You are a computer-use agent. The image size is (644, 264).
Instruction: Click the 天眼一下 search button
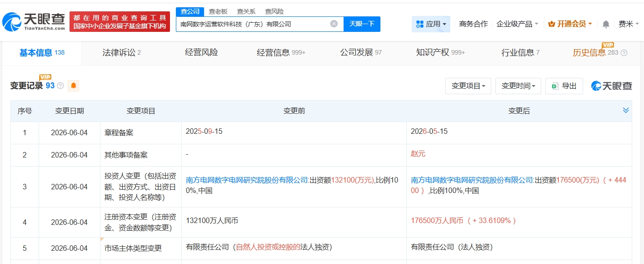[362, 24]
